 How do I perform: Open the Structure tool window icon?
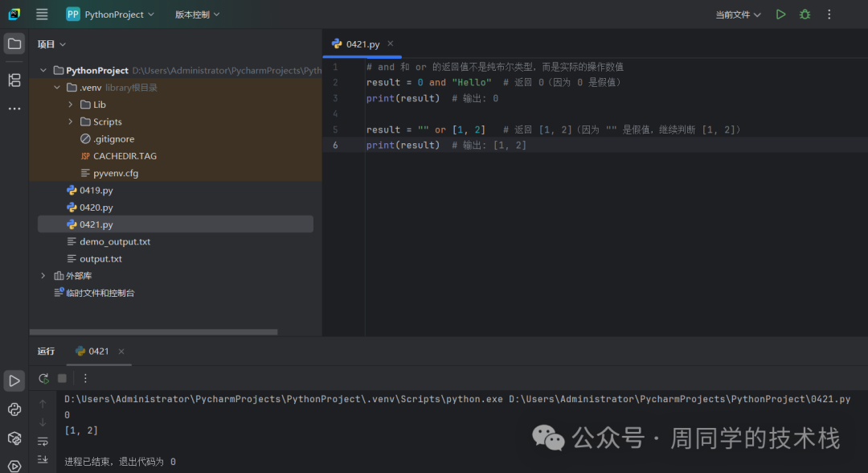click(14, 80)
